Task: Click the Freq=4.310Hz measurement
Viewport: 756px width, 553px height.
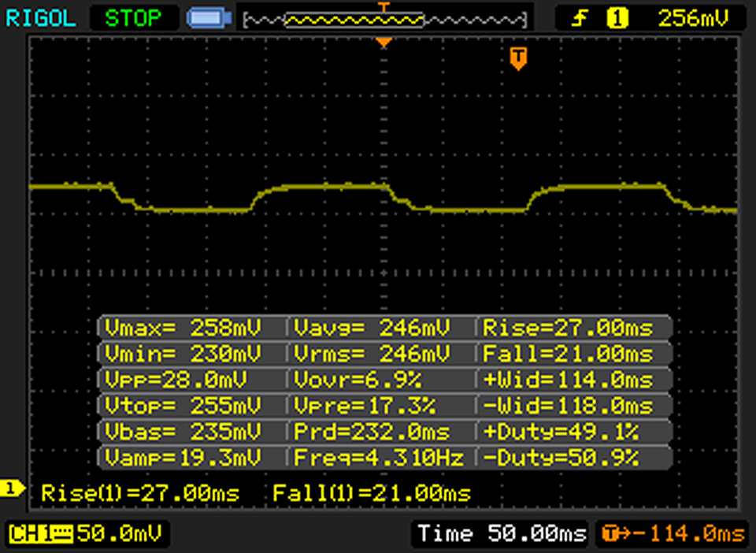Action: (379, 457)
